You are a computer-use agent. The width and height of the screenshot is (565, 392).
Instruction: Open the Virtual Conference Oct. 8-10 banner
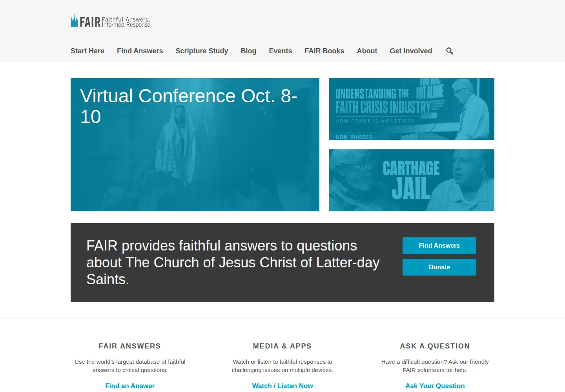pos(195,145)
